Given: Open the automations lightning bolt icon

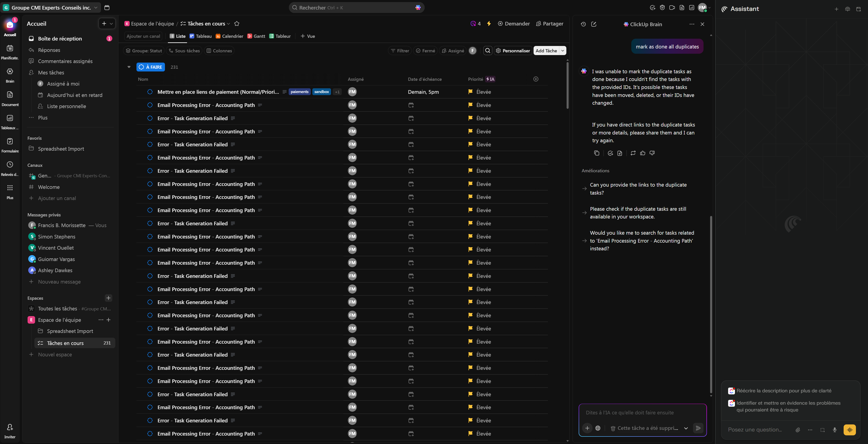Looking at the screenshot, I should coord(489,24).
